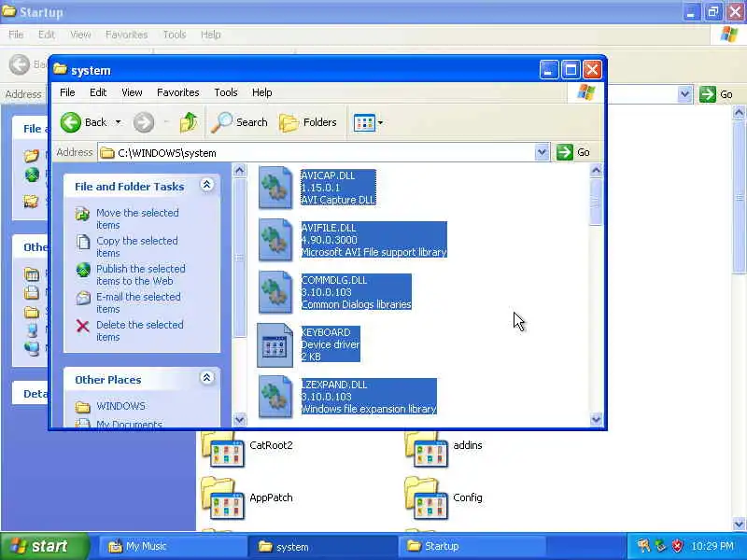Click the Move items icon in tasks panel
The height and width of the screenshot is (560, 747).
pos(83,214)
